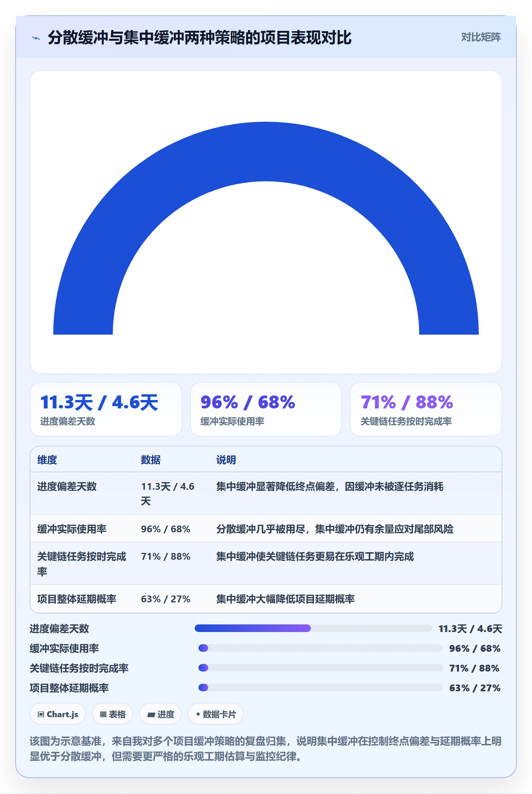
Task: Click text 分散缓冲几乎被用尽 description
Action: tap(335, 529)
